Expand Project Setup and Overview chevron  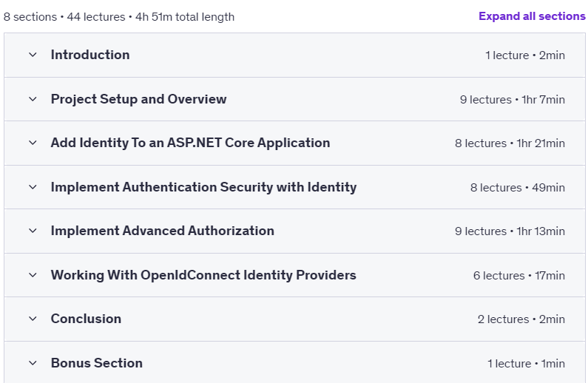tap(33, 99)
